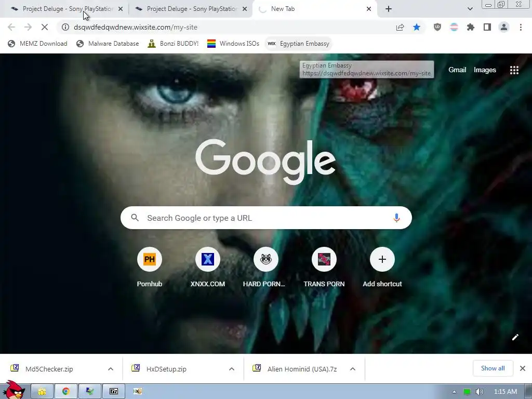This screenshot has height=399, width=532.
Task: Click the 1:15 AM system clock
Action: pos(505,392)
